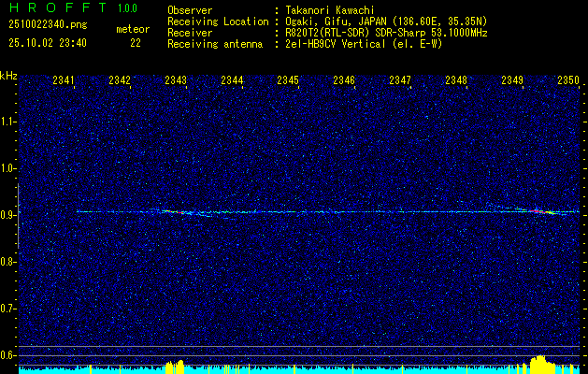Click the 1.0 kHz frequency axis label
The width and height of the screenshot is (588, 374).
click(x=7, y=168)
